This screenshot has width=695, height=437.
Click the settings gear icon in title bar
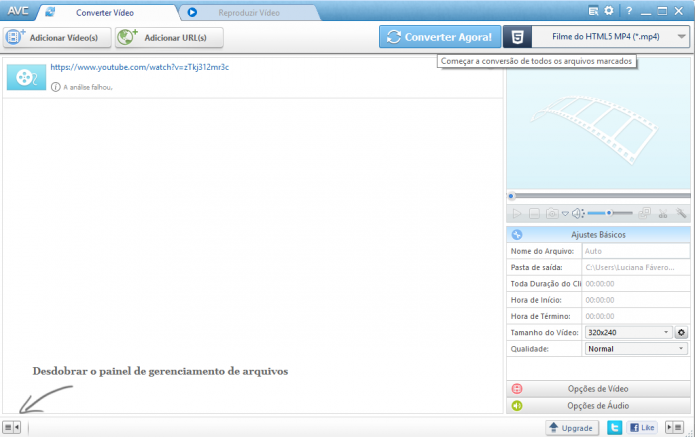pos(609,11)
